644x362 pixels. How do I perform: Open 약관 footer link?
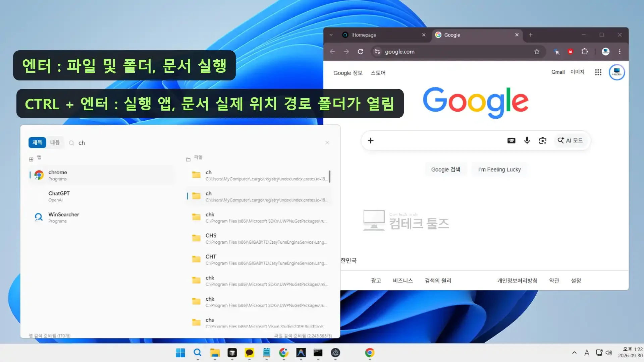pyautogui.click(x=554, y=281)
